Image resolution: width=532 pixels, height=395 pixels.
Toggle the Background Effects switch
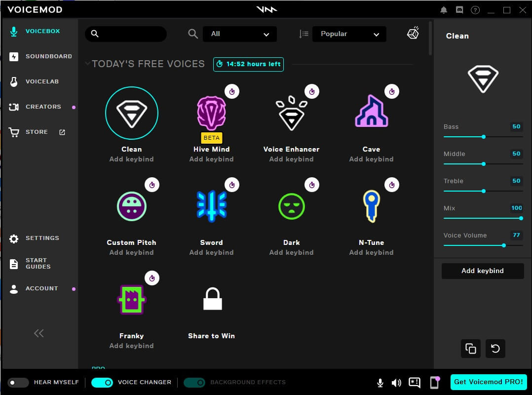(x=194, y=383)
